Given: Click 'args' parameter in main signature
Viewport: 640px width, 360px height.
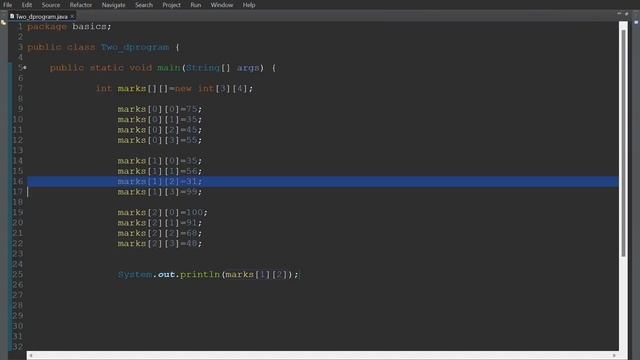Looking at the screenshot, I should (x=248, y=68).
